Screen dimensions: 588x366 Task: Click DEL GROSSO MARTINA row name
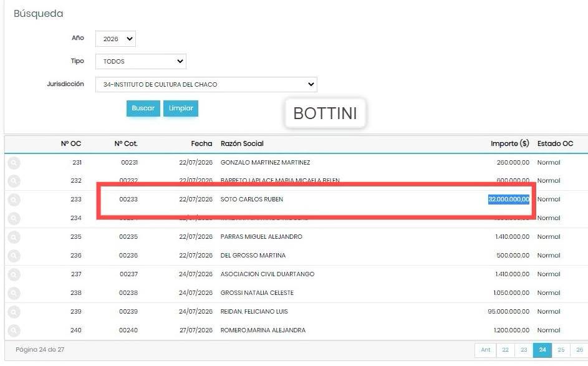click(x=253, y=256)
